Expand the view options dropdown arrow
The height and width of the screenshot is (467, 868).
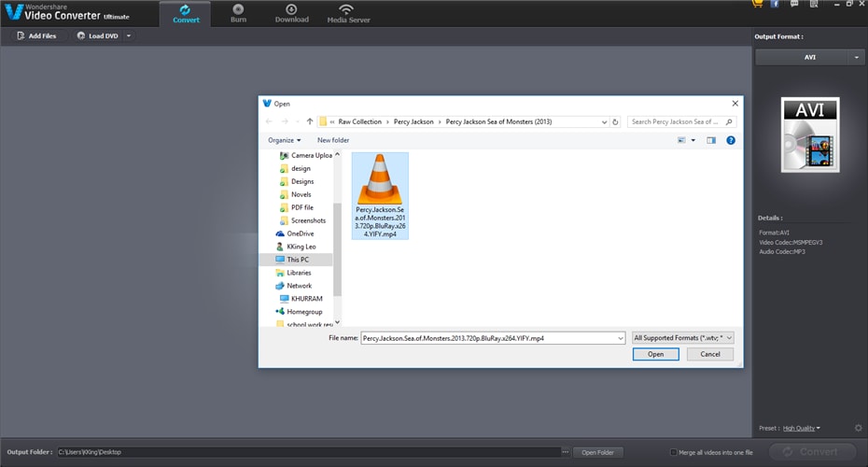click(693, 140)
